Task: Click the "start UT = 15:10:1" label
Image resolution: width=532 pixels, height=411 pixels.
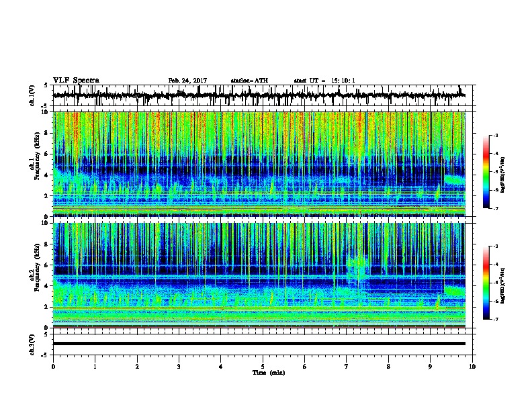Action: [324, 81]
